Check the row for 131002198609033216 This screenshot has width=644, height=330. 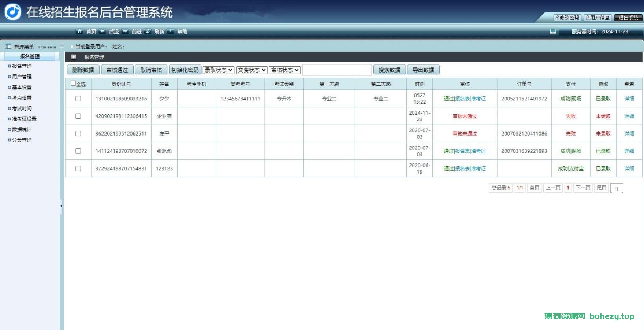click(x=78, y=99)
